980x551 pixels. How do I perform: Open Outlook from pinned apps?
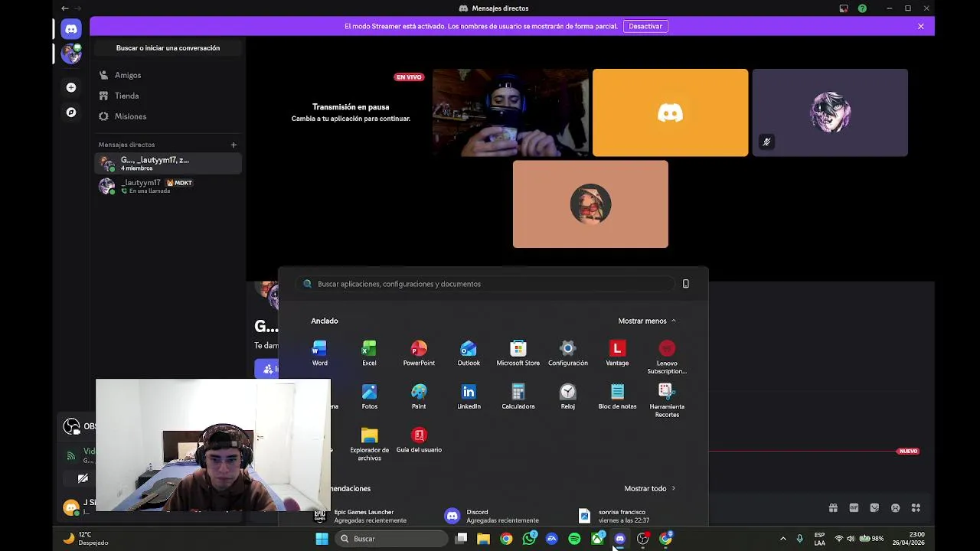[469, 354]
